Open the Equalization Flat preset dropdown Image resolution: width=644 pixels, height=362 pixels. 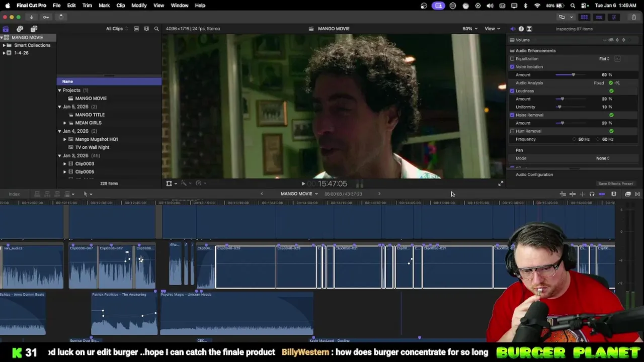tap(604, 59)
